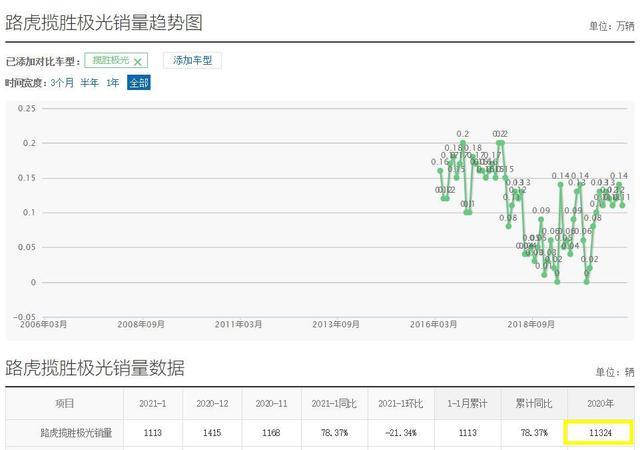Image resolution: width=640 pixels, height=450 pixels.
Task: Select the 3个月 time range
Action: [62, 83]
